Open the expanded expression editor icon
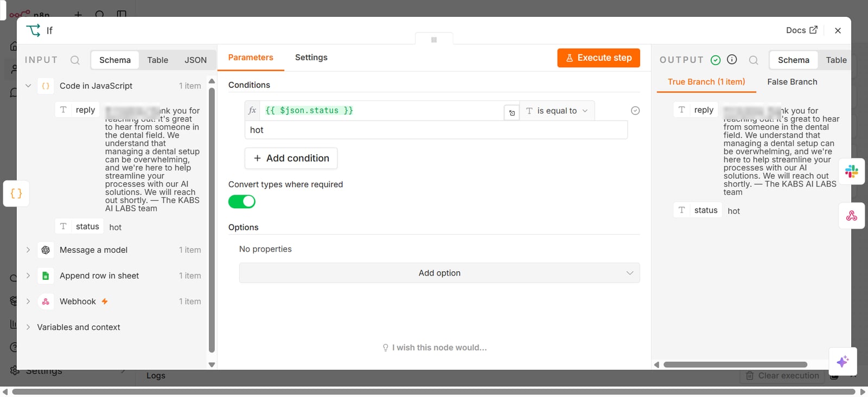 coord(512,113)
